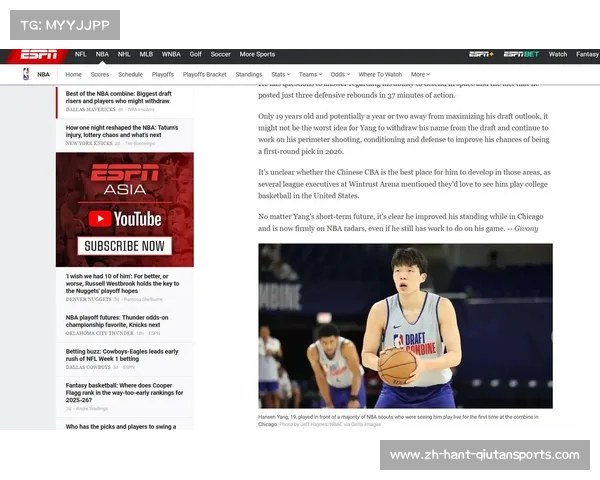600x480 pixels.
Task: Click the Hansen Yang draft combine photo
Action: 405,326
